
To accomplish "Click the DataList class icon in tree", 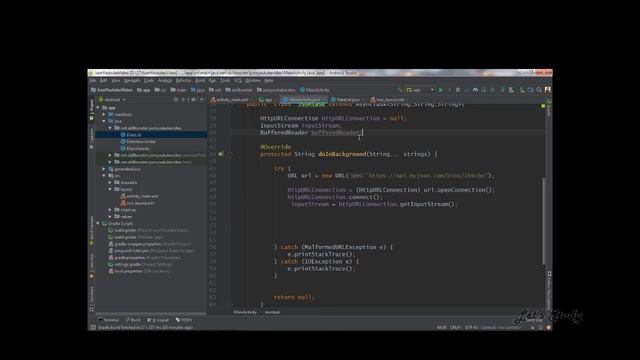I will tap(123, 135).
